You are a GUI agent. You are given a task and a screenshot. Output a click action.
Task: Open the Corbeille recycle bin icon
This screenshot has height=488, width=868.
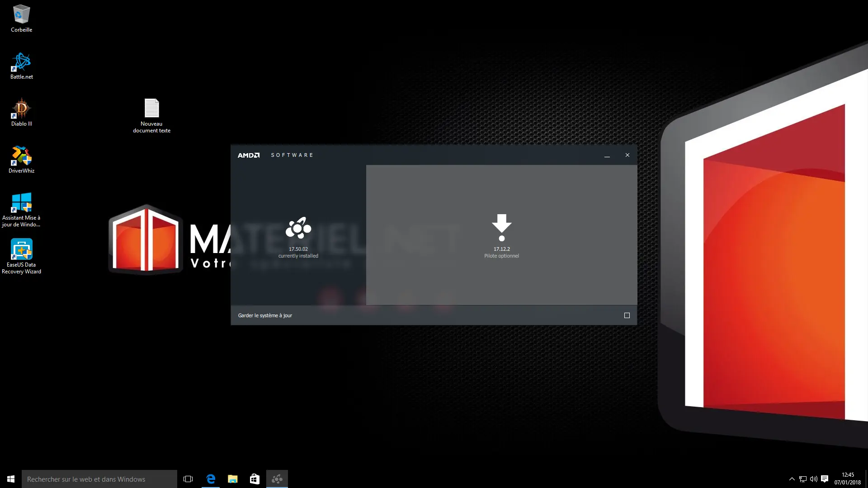(21, 19)
